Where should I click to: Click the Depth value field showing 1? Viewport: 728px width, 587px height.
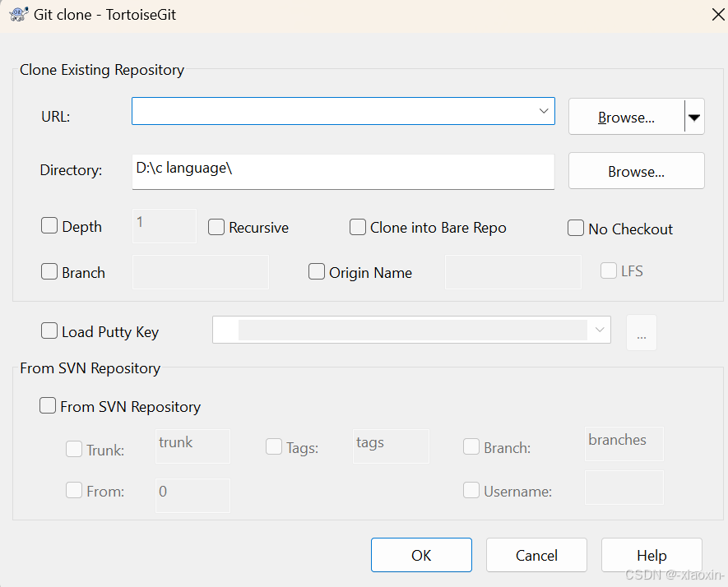point(165,226)
